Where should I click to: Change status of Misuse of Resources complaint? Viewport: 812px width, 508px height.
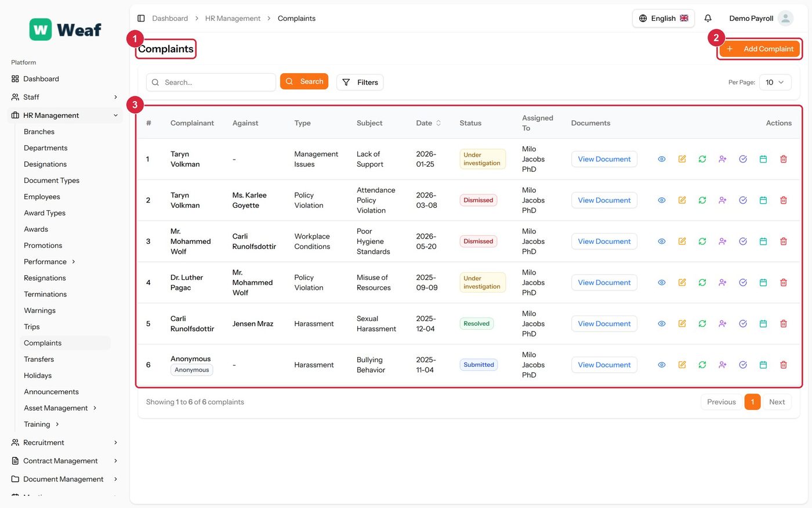(x=702, y=283)
